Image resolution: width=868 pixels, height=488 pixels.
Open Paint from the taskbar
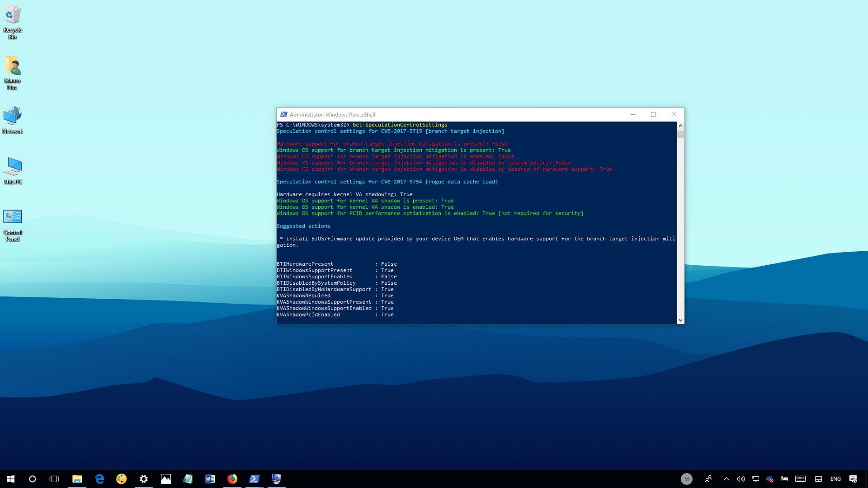121,479
